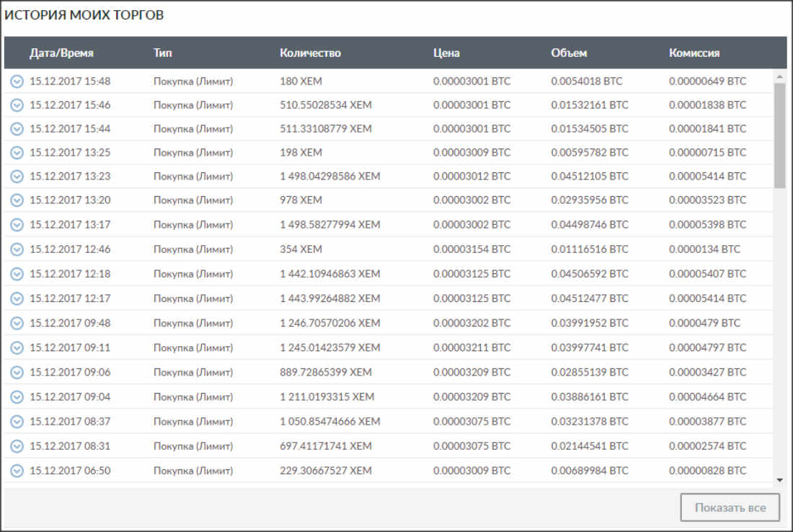This screenshot has height=532, width=793.
Task: Click the vertical scrollbar thumb
Action: pyautogui.click(x=779, y=136)
